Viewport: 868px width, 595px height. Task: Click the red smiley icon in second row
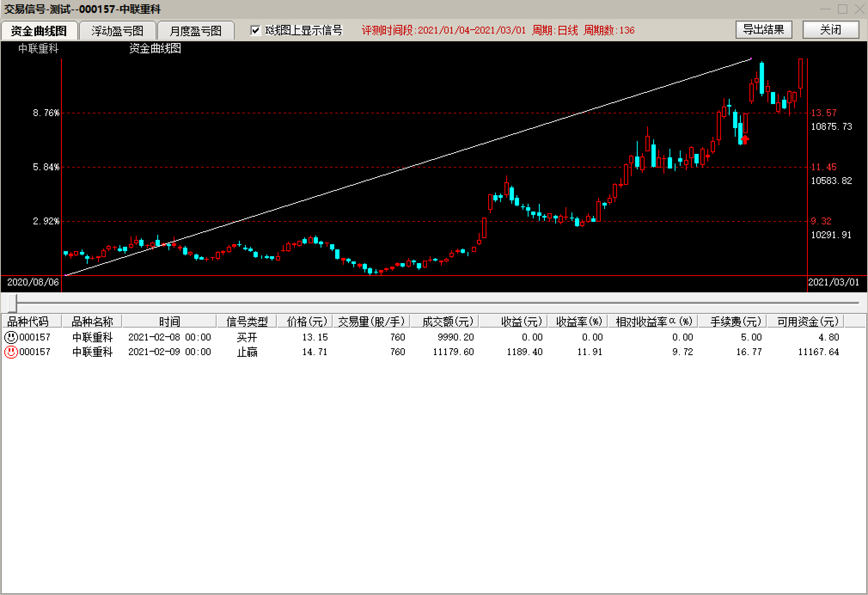tap(11, 352)
